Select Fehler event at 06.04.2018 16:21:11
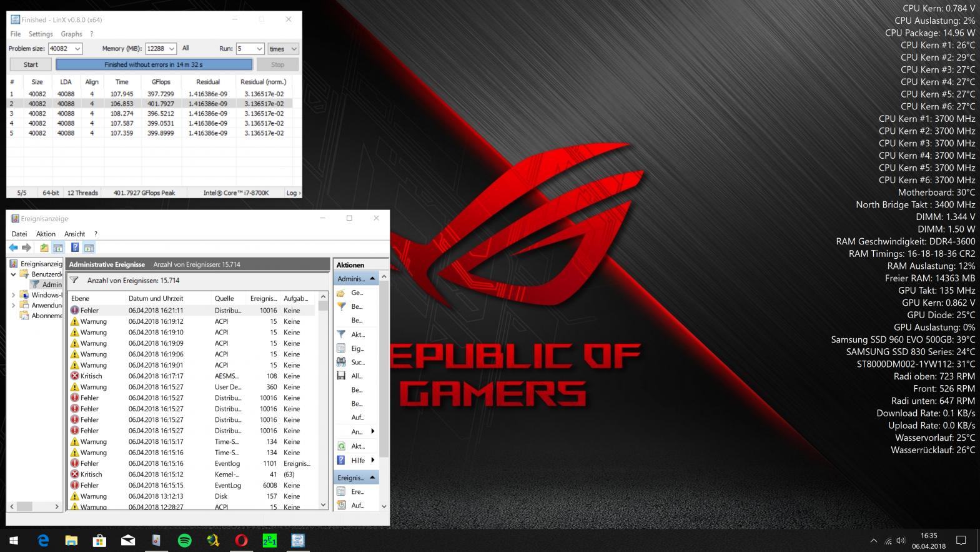Screen dimensions: 980x552 point(194,311)
